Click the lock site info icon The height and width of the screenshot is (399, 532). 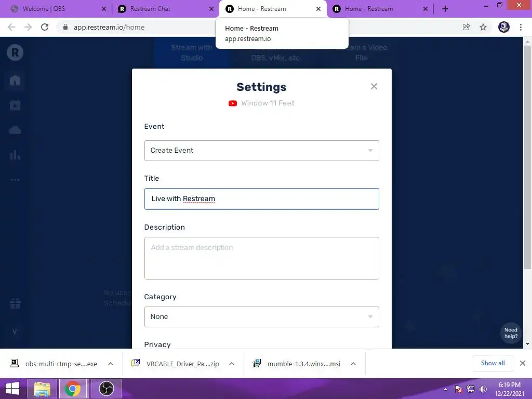65,27
